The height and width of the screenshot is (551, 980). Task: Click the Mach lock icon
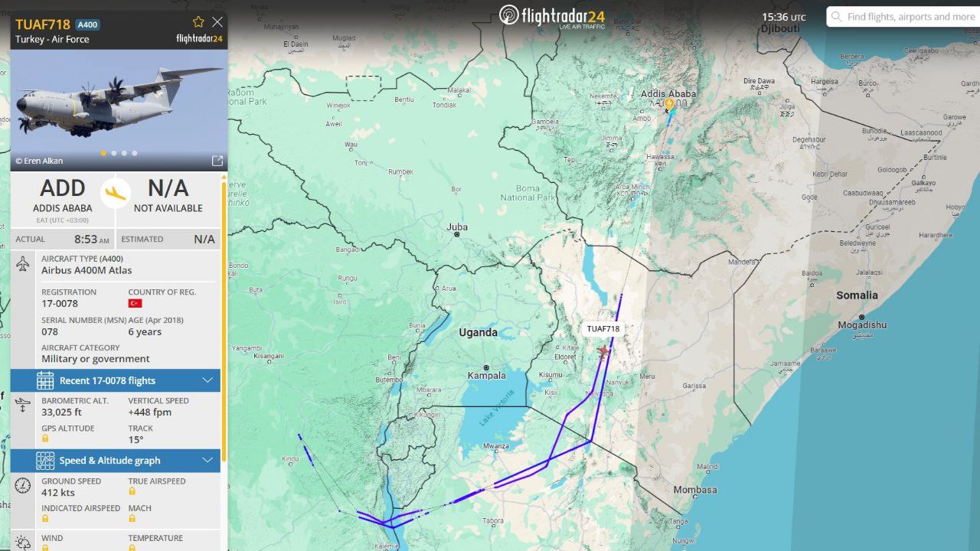[132, 518]
